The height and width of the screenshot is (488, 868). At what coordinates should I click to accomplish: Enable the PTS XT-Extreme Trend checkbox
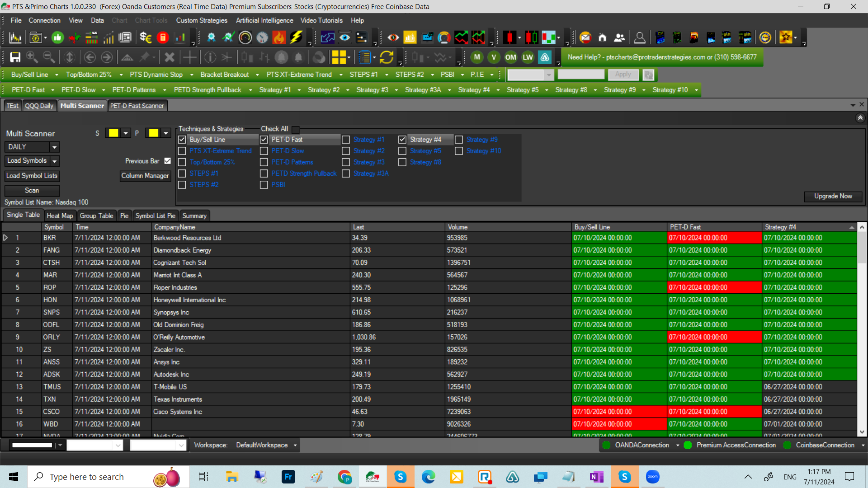(x=182, y=151)
